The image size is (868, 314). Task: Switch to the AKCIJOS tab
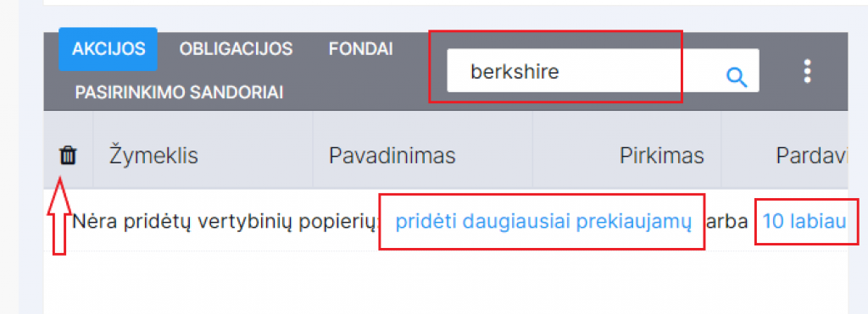(108, 48)
